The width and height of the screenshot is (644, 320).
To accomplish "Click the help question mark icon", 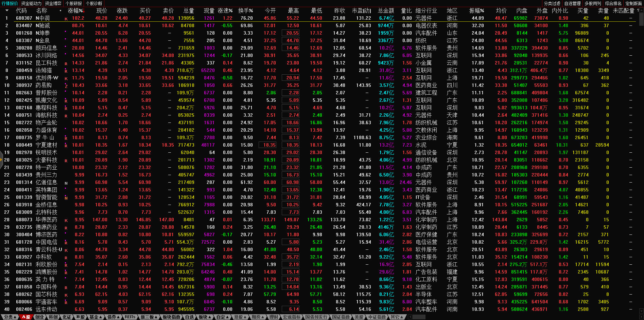I will click(638, 11).
